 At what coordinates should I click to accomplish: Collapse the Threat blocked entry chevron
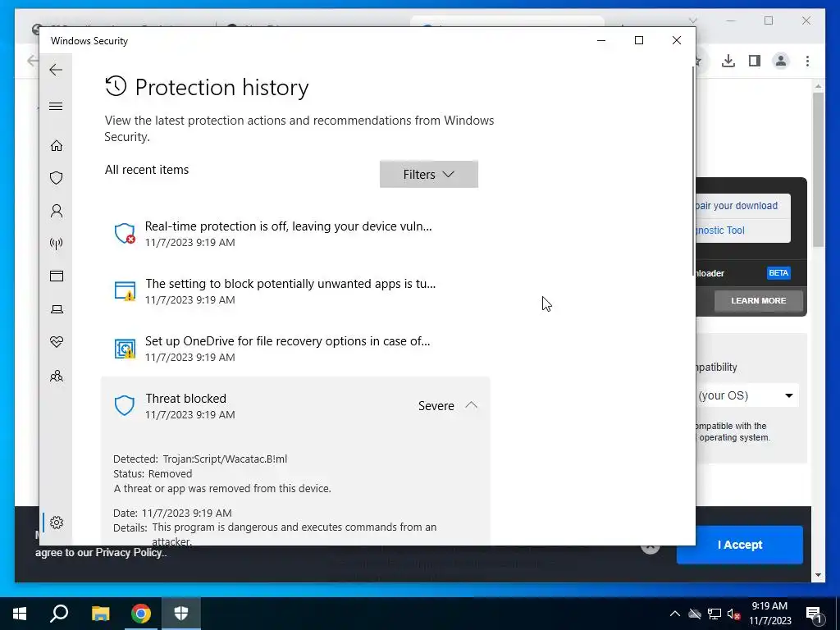[471, 405]
